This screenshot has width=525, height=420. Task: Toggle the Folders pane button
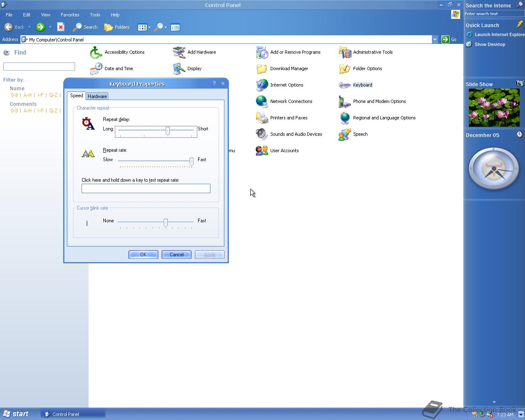pos(117,27)
